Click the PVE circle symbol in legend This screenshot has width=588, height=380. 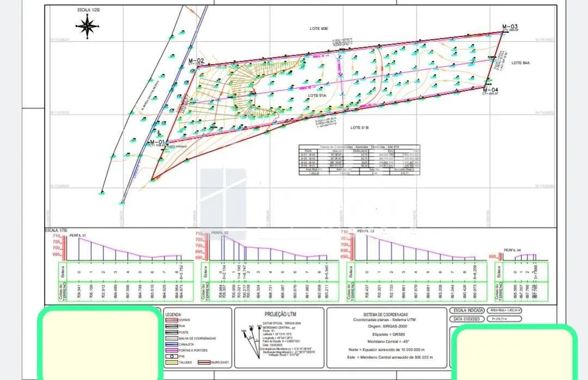(x=172, y=357)
